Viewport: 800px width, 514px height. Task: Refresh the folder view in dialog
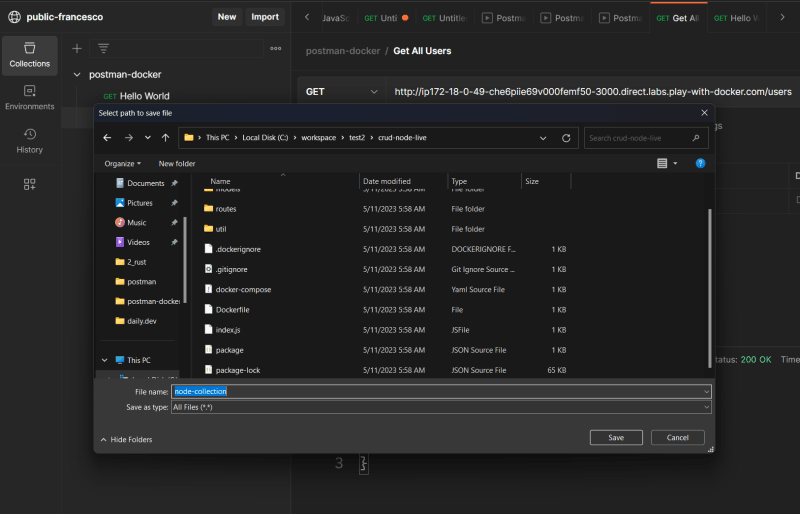pyautogui.click(x=566, y=138)
